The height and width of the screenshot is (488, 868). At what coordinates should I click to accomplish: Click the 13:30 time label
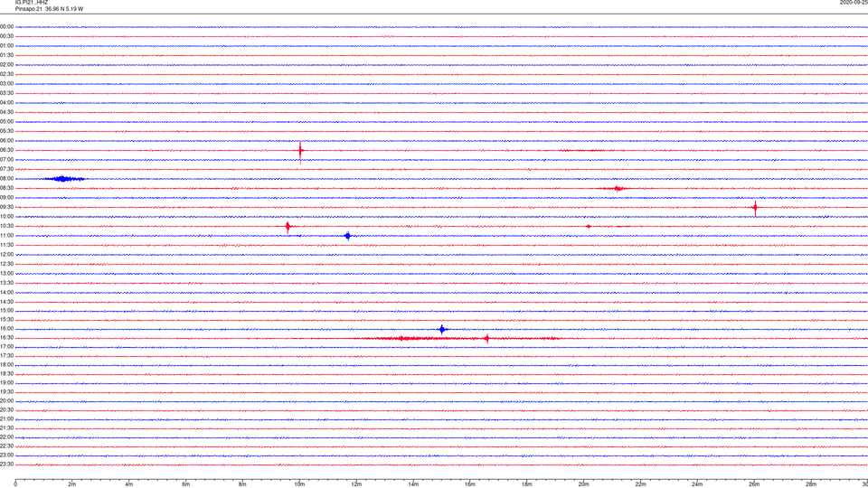6,283
